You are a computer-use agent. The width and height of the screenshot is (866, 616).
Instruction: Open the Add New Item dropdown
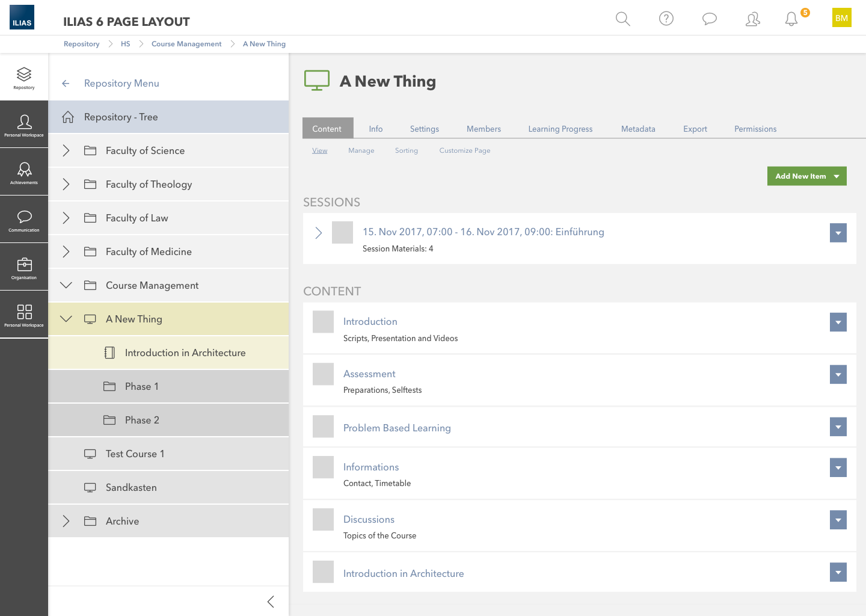pyautogui.click(x=806, y=176)
